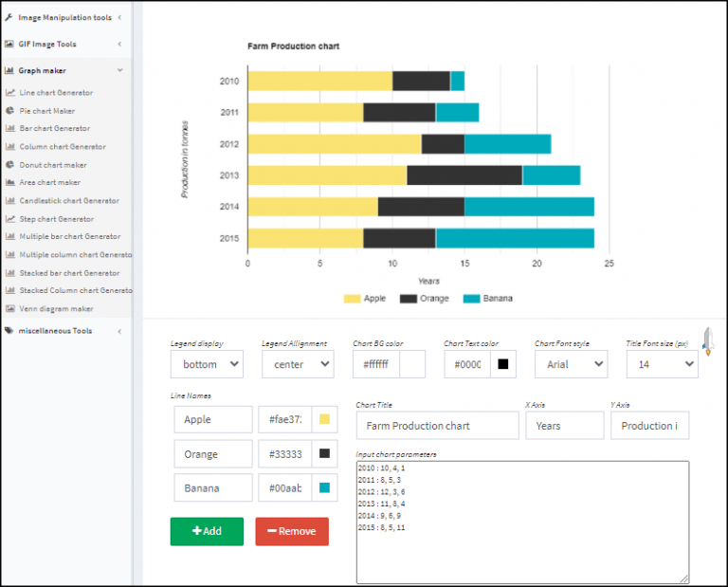Click the green Add button

pyautogui.click(x=207, y=531)
